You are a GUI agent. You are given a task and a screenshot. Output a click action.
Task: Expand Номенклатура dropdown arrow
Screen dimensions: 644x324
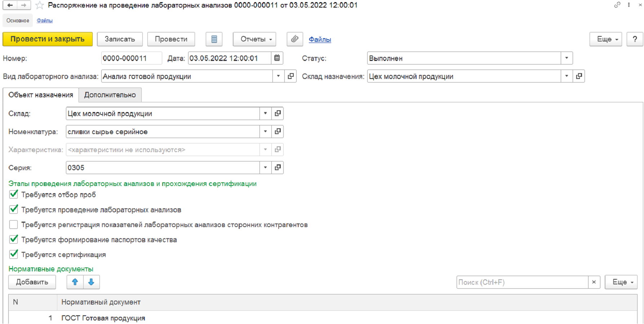[265, 132]
